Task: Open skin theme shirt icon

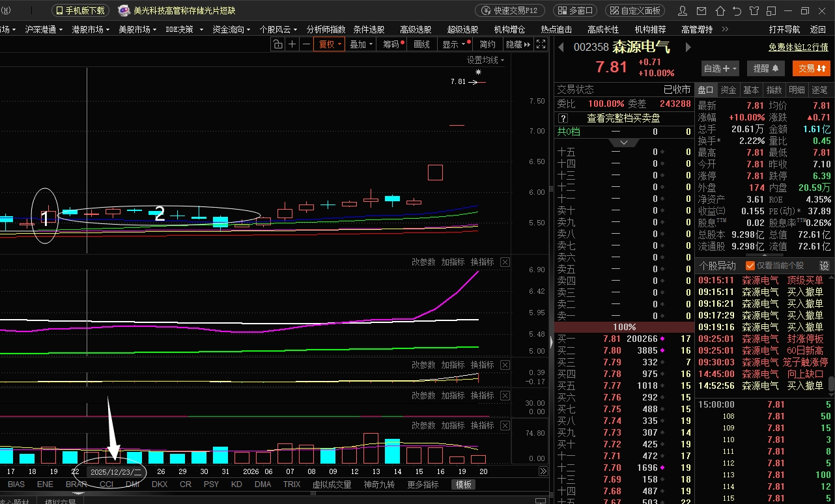Action: [754, 10]
